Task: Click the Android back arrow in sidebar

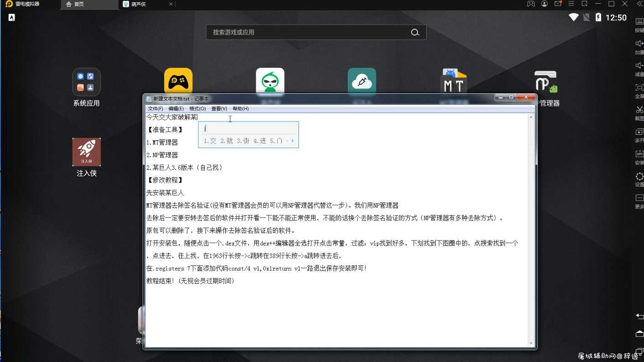Action: pos(639,316)
